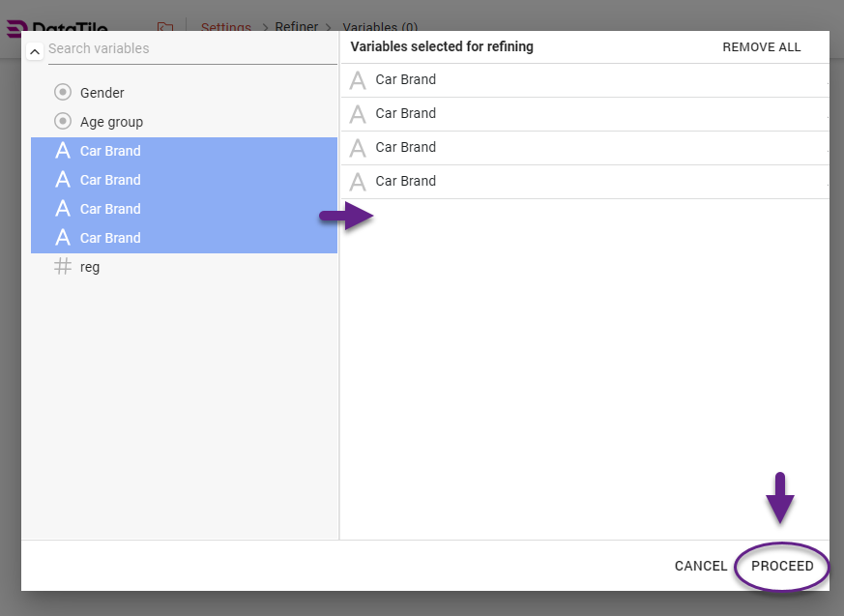Click REMOVE ALL to clear selected variables
The height and width of the screenshot is (616, 844).
tap(761, 46)
